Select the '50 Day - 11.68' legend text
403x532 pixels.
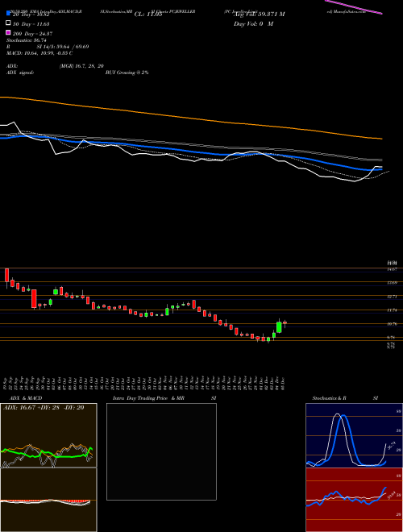click(x=31, y=24)
